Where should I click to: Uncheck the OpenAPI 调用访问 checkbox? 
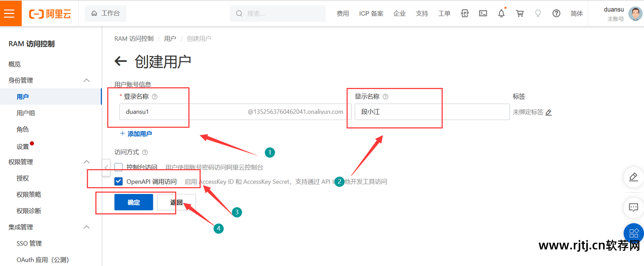[x=119, y=181]
